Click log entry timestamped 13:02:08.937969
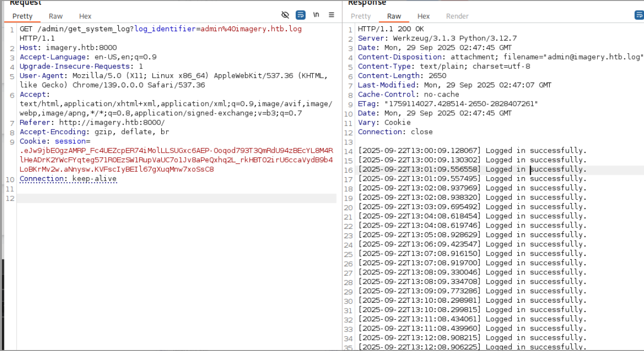This screenshot has width=644, height=351. point(472,188)
